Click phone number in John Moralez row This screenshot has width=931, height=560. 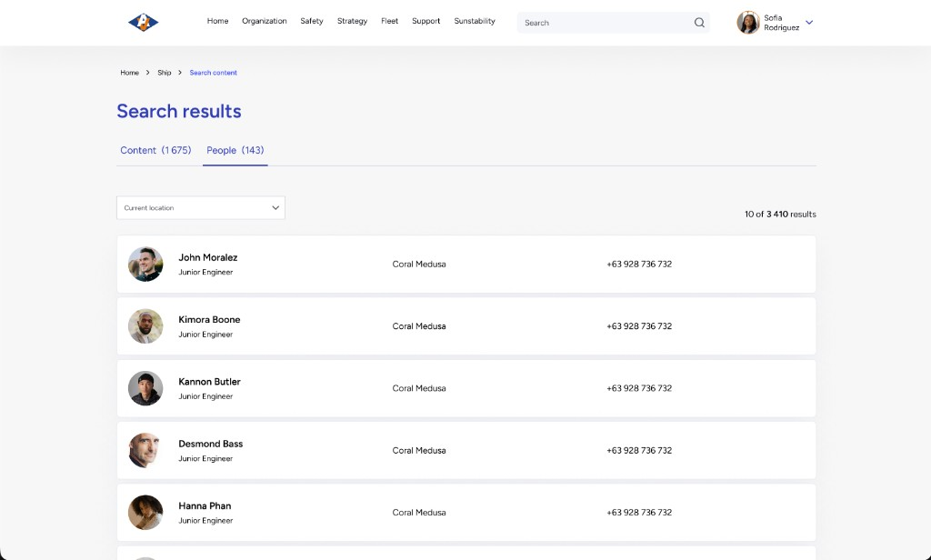639,265
